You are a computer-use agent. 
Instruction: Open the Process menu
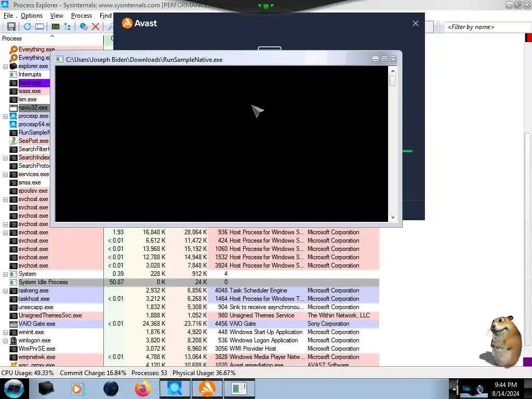point(82,16)
